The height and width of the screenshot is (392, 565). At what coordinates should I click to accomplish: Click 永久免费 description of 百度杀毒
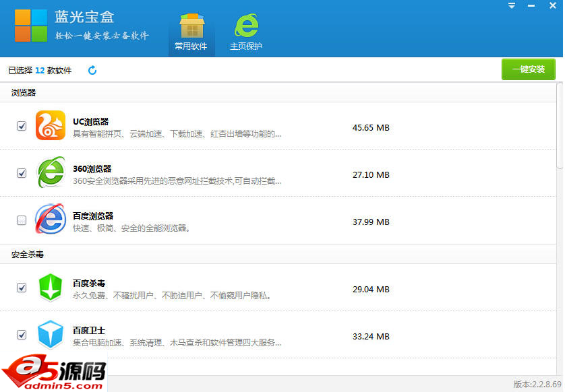(172, 296)
